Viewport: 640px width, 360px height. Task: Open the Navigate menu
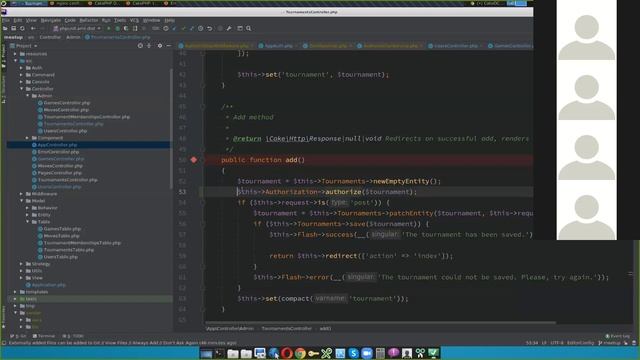tap(51, 20)
